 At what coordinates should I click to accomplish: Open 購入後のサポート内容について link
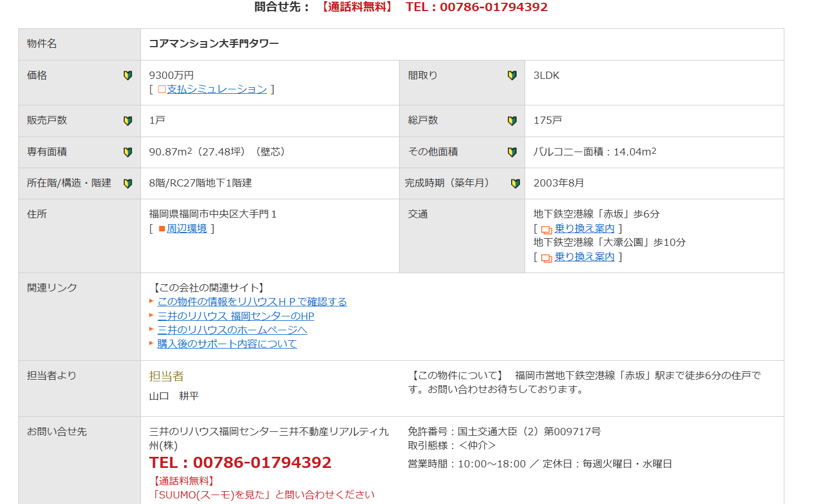click(227, 344)
